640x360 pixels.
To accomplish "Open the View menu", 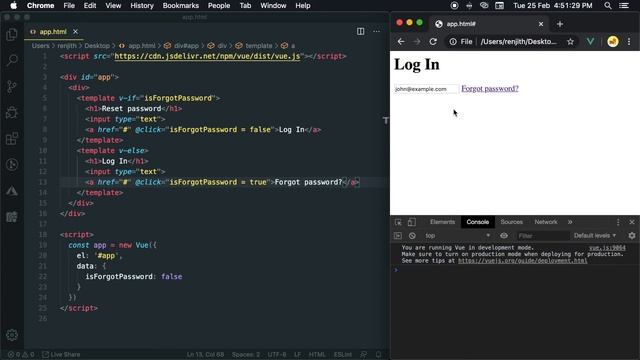I will [x=113, y=6].
